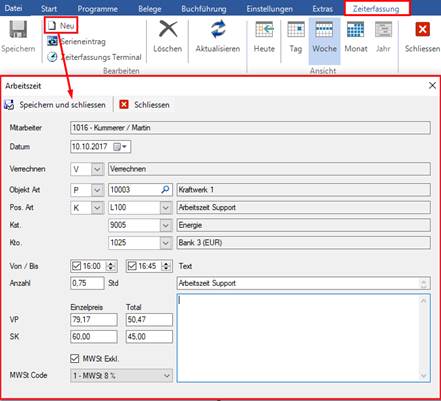Toggle the Bis time 16:45 checkbox

pos(132,266)
